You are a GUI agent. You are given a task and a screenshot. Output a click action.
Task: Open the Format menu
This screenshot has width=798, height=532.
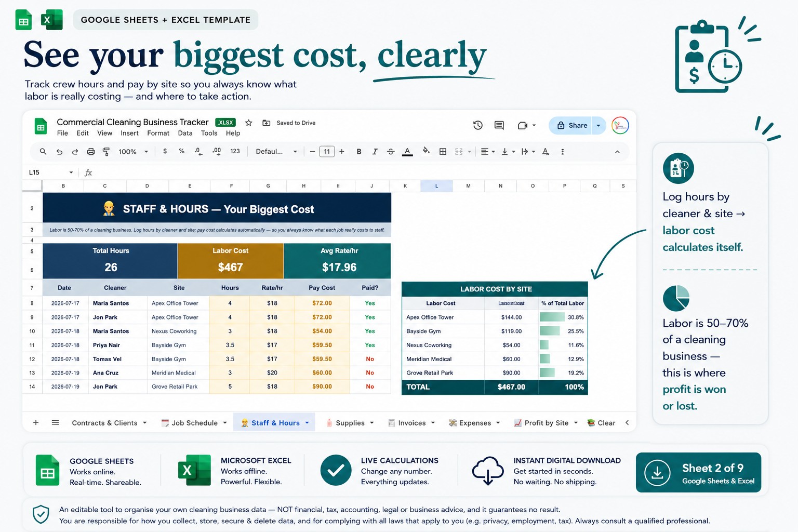[158, 134]
